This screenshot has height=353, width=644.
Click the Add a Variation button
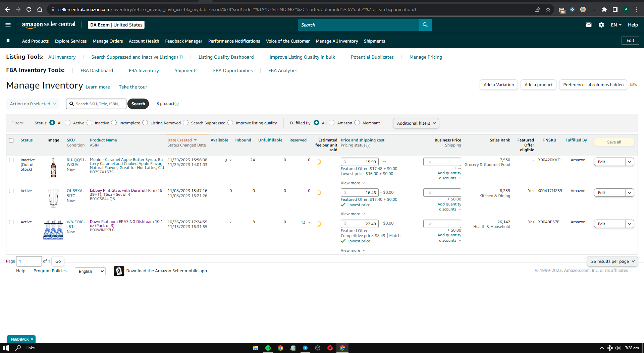point(499,84)
